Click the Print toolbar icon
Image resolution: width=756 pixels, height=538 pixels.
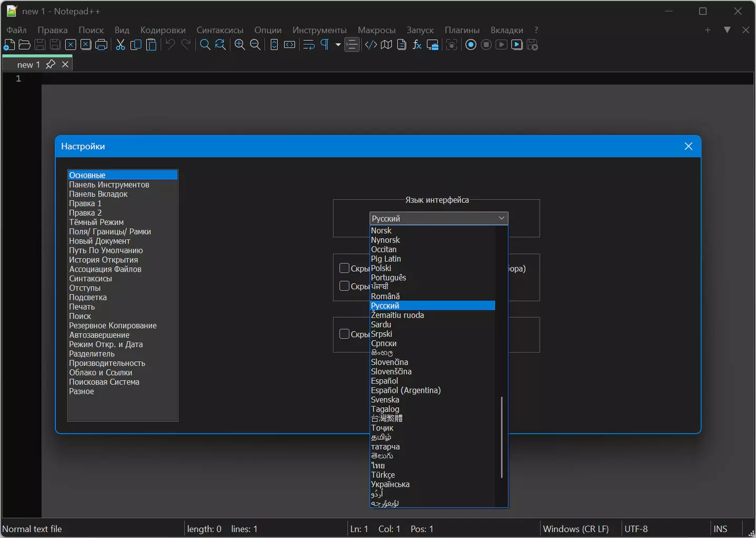click(101, 45)
